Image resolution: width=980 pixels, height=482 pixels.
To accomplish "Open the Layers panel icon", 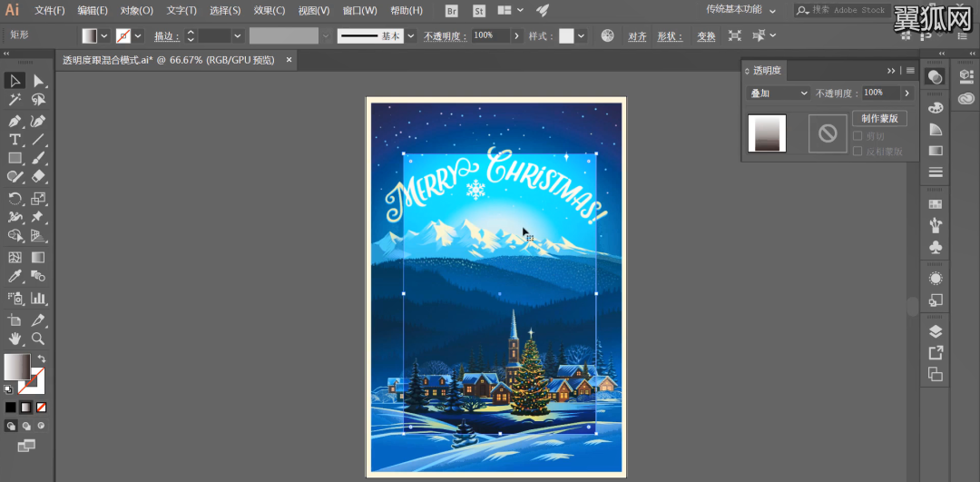I will tap(935, 332).
